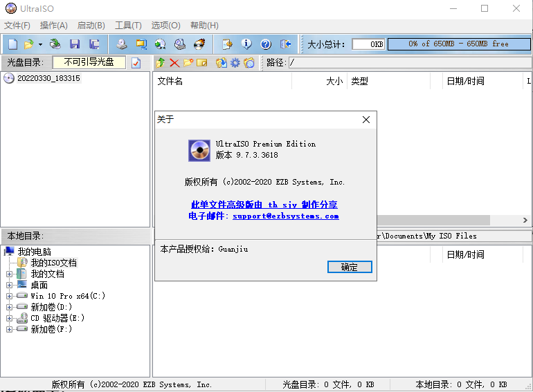The image size is (533, 392).
Task: Sort by 大小 column header
Action: click(320, 81)
